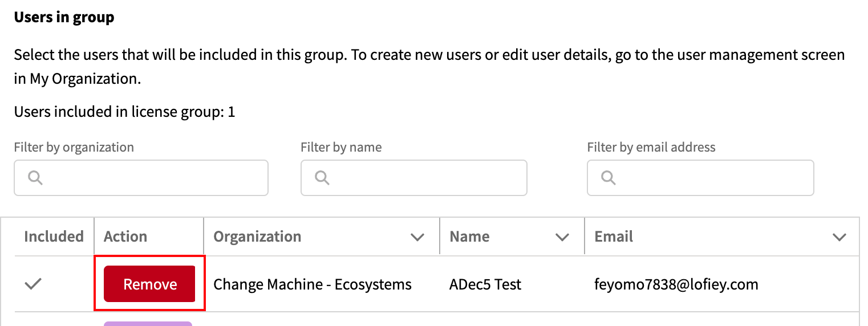Sort by the Organization header label
This screenshot has width=868, height=326.
(x=257, y=237)
